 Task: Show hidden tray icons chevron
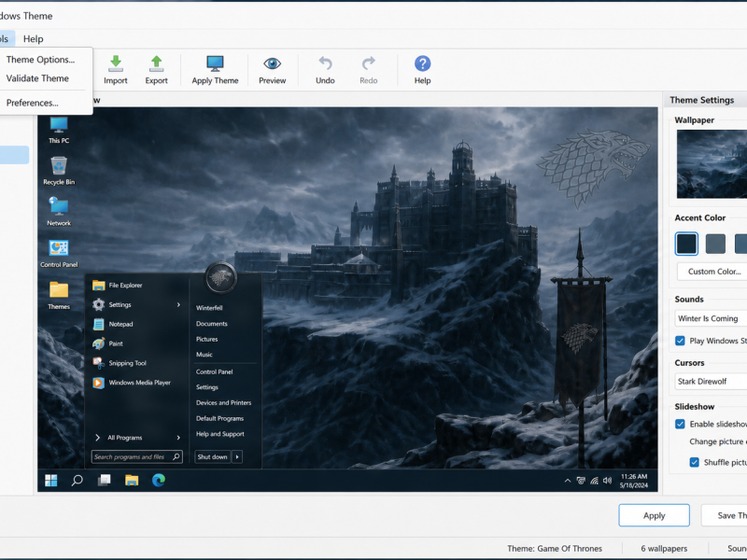(568, 481)
